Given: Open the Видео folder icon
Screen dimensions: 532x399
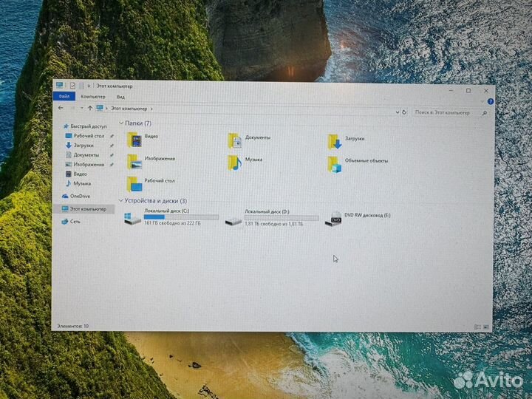Looking at the screenshot, I should click(134, 140).
